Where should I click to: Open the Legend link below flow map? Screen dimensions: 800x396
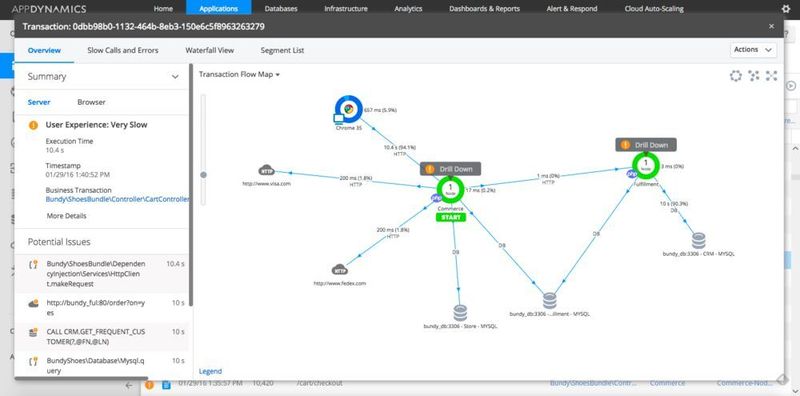tap(210, 371)
